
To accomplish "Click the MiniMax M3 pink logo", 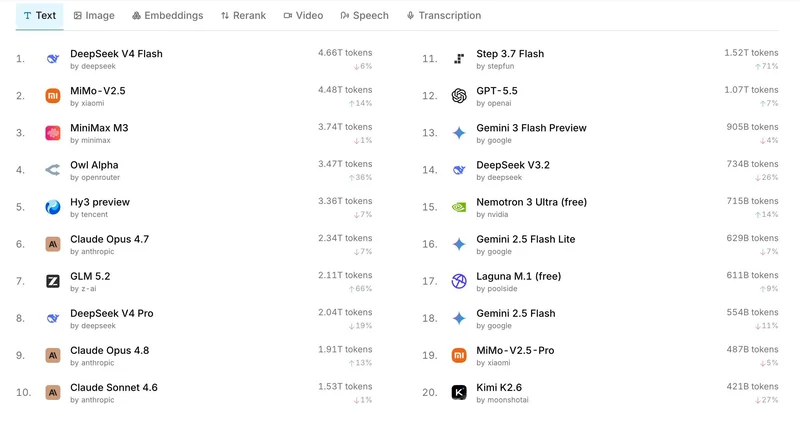I will [53, 133].
